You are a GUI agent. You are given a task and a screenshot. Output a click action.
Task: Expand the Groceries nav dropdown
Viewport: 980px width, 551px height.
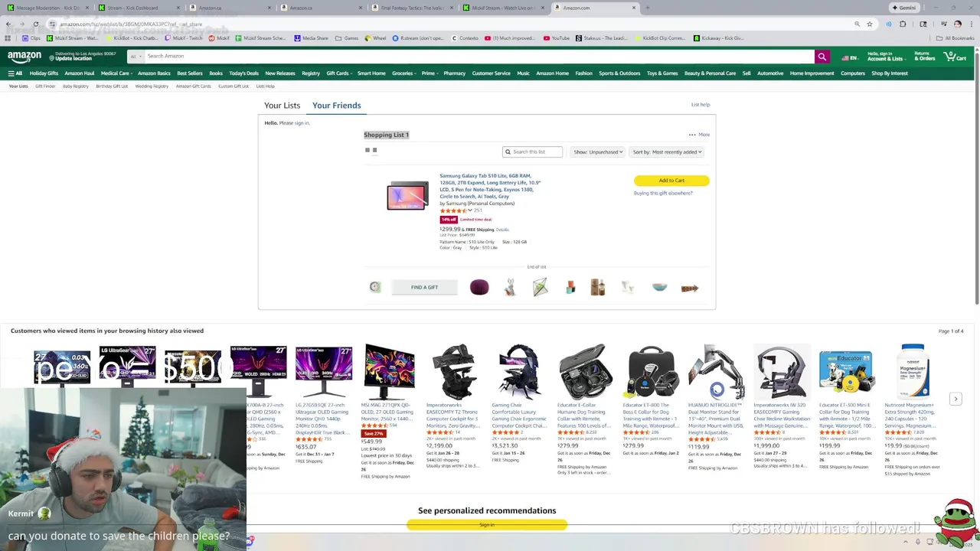pos(404,73)
